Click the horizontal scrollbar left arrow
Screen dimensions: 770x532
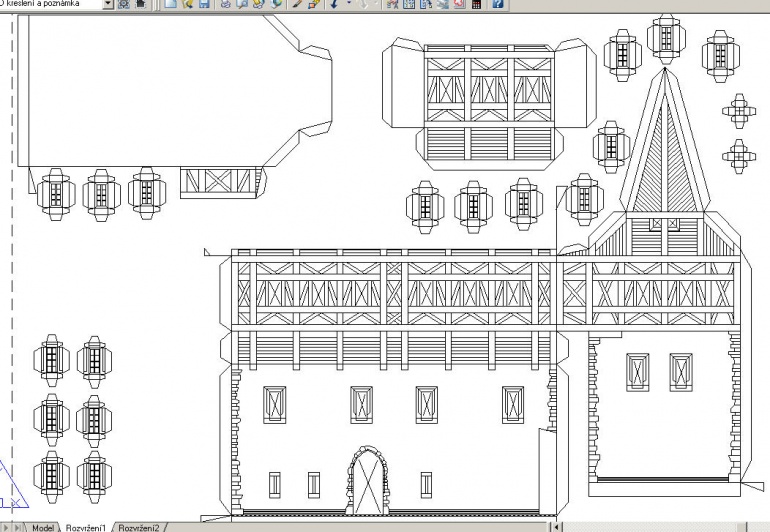556,528
